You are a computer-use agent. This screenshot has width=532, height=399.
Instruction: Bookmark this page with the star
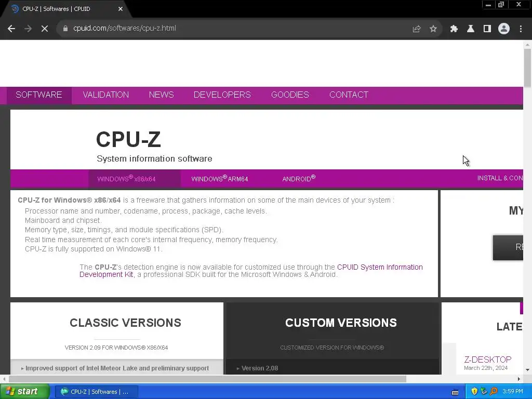coord(433,29)
